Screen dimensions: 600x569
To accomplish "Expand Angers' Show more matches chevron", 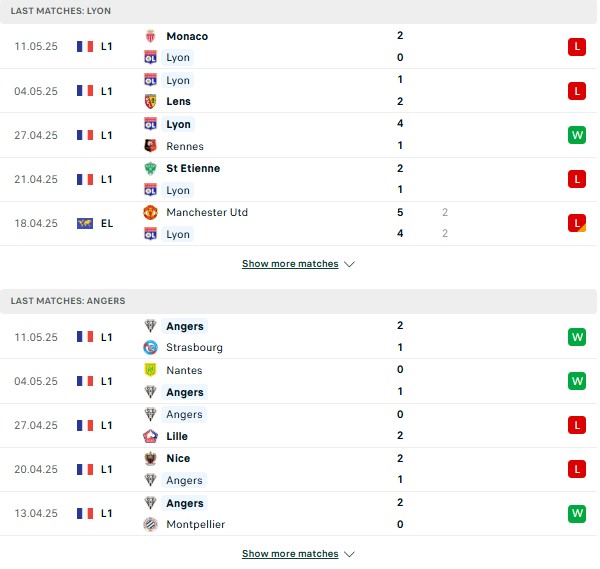I will coord(349,554).
